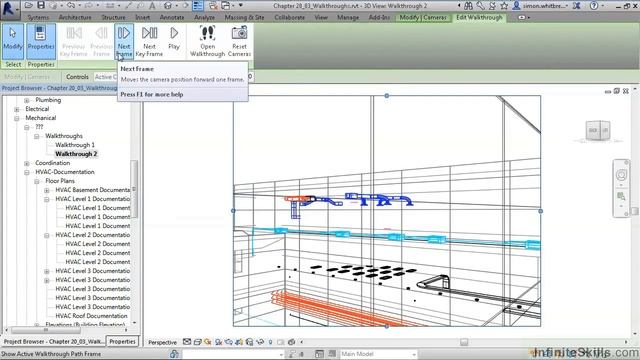Viewport: 640px width, 360px height.
Task: Click the Exchange Apps X icon
Action: coord(577,6)
